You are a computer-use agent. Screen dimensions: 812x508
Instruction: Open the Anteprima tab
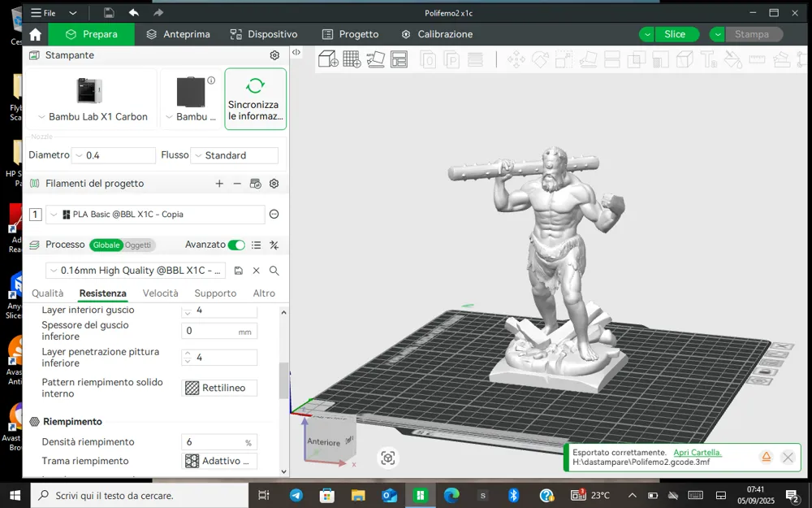(178, 34)
